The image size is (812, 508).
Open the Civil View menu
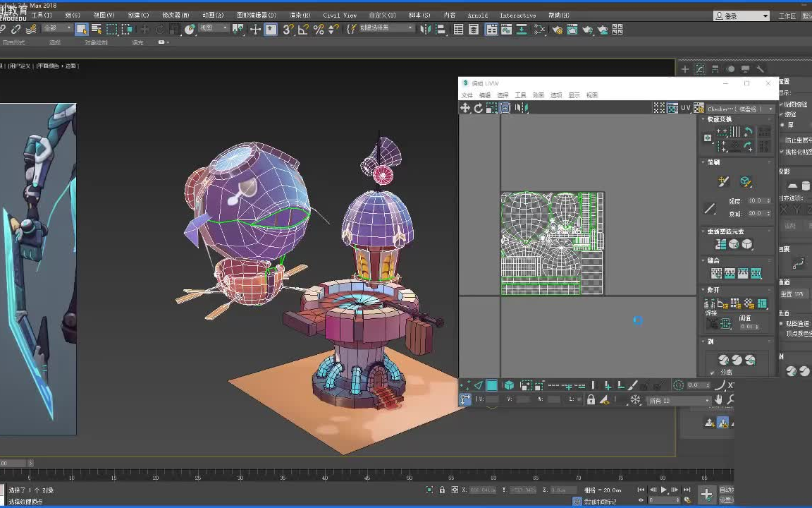(340, 15)
